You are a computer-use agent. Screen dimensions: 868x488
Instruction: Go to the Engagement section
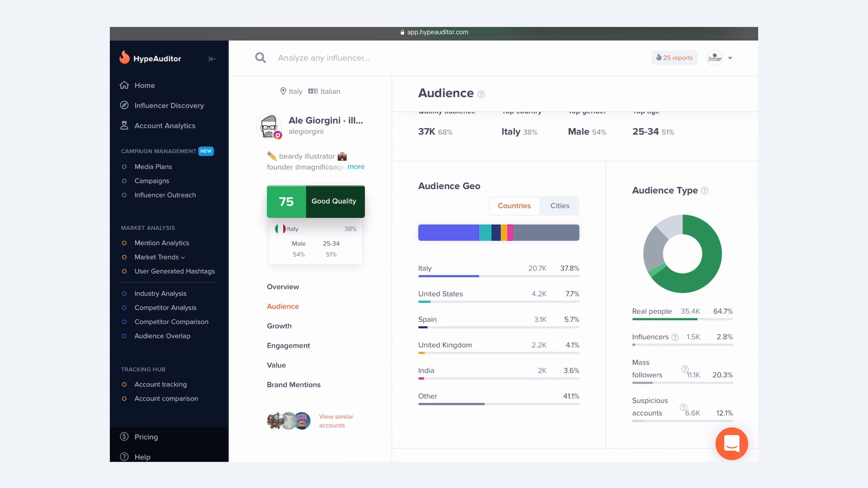[288, 345]
